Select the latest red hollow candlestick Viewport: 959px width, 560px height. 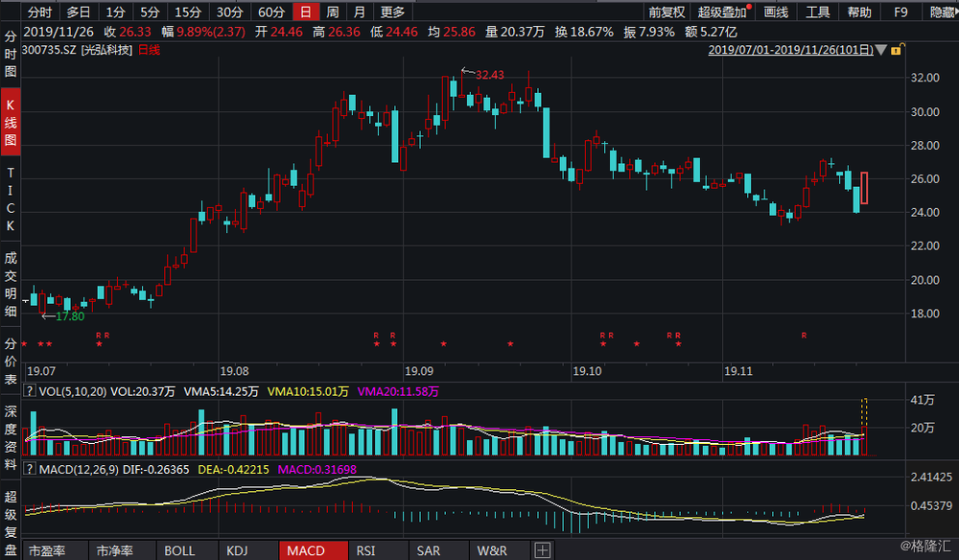click(864, 188)
